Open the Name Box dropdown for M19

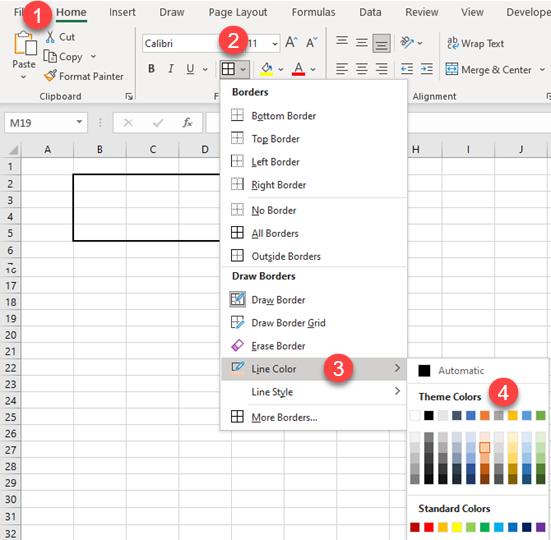pyautogui.click(x=79, y=122)
